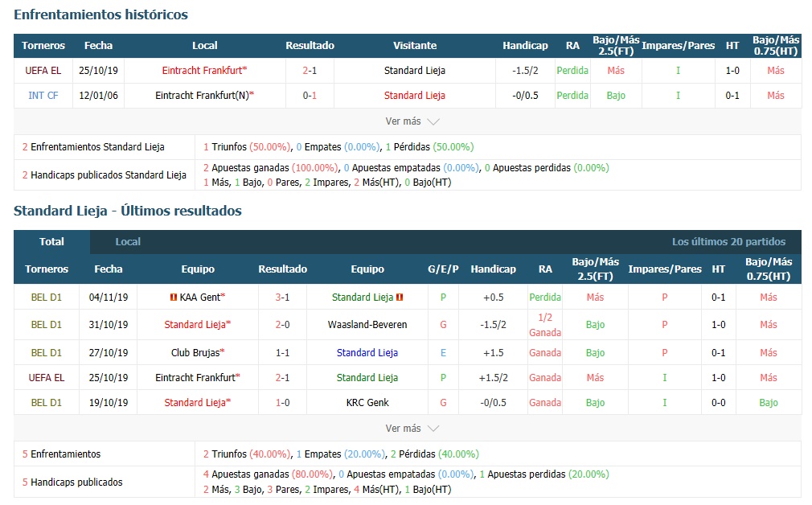Click the 31/10/19 date cell
The width and height of the screenshot is (812, 505).
tap(109, 325)
